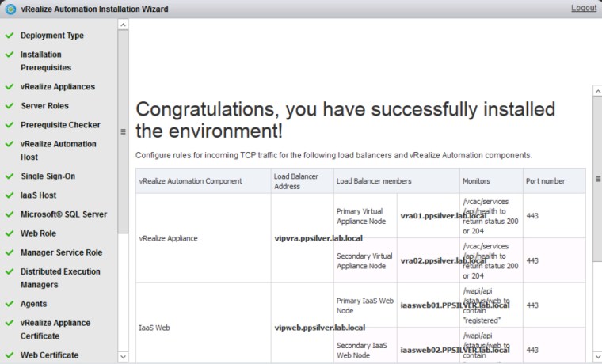Screen dimensions: 602x364
Task: Click green checkmark beside Web Certificate
Action: [x=10, y=355]
